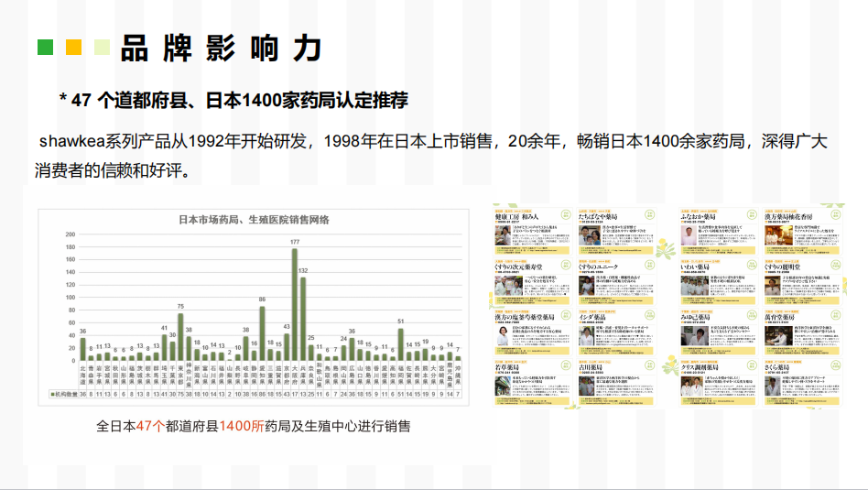
Task: Select the ふなおか薬局 pharmacy card
Action: [719, 232]
